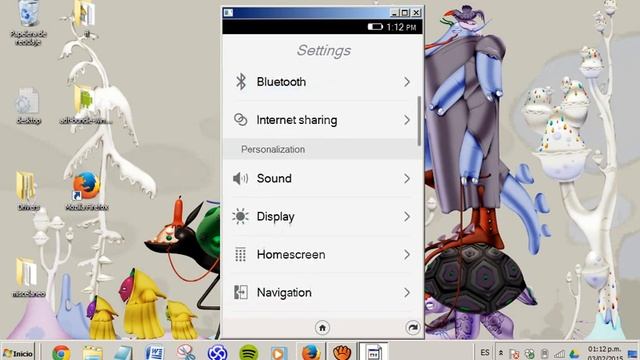The image size is (640, 360).
Task: Expand Navigation using its chevron arrow
Action: tap(407, 293)
